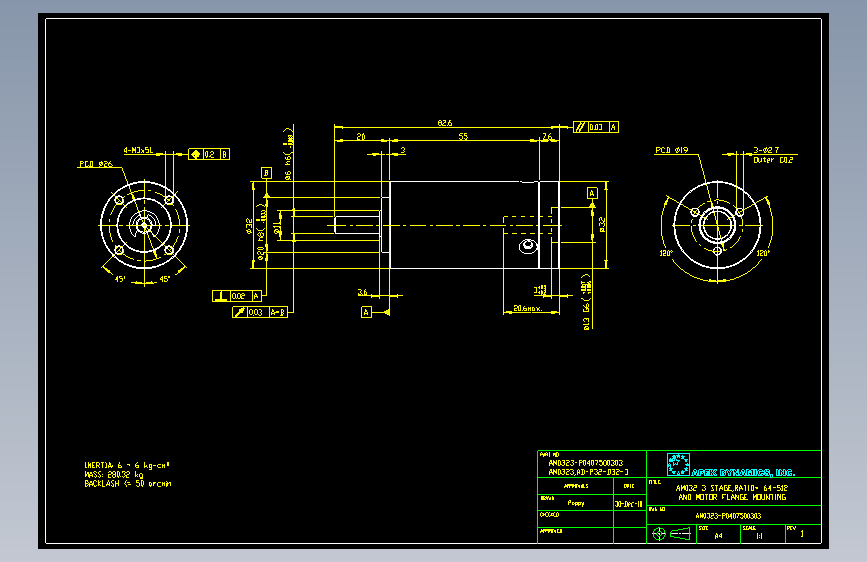Click the right 120° angle label
This screenshot has width=867, height=562.
[x=763, y=253]
